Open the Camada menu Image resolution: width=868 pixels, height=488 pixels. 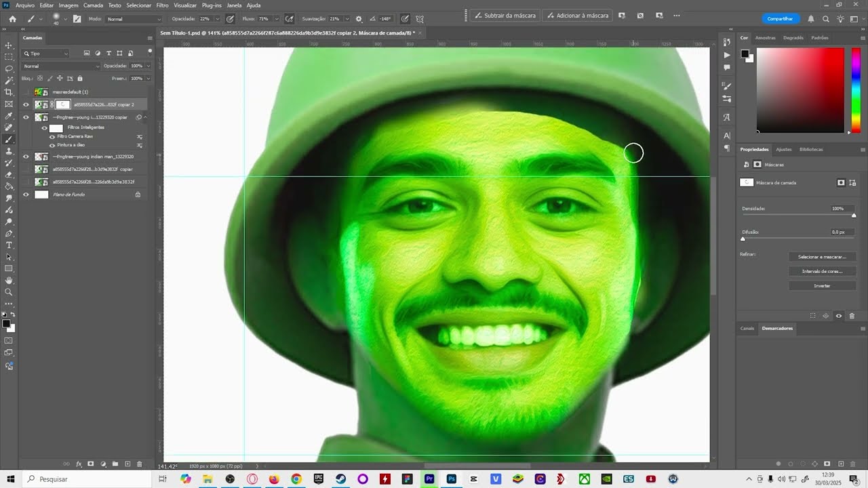click(94, 5)
